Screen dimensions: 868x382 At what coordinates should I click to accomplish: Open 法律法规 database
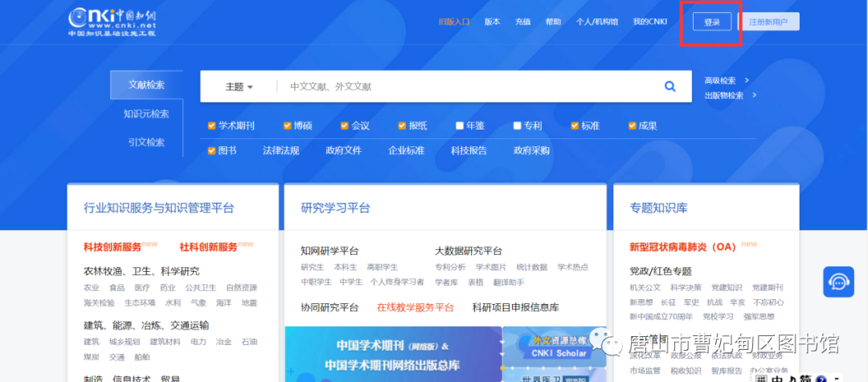(x=281, y=150)
